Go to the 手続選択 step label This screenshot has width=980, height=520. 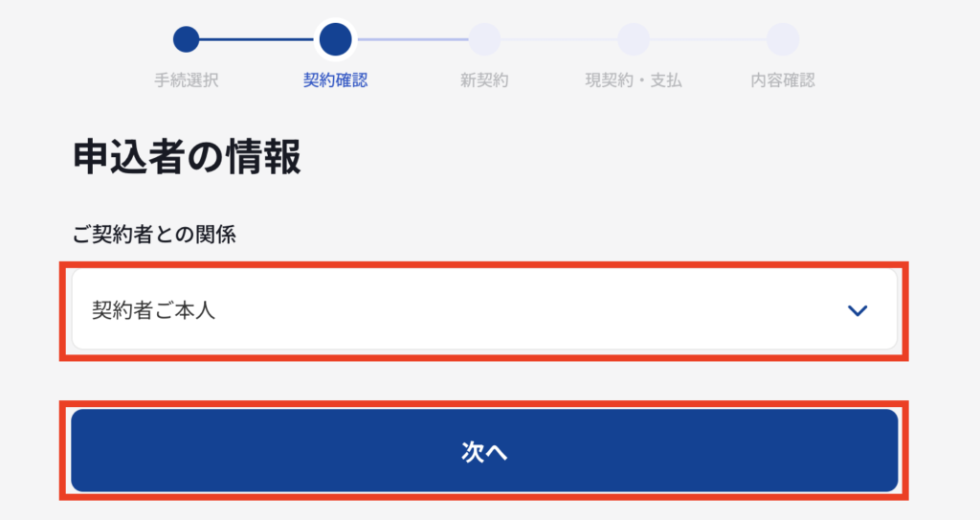(187, 80)
